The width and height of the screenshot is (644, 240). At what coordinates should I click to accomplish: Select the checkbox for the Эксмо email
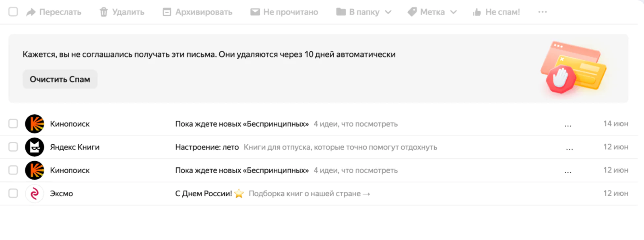[x=13, y=193]
